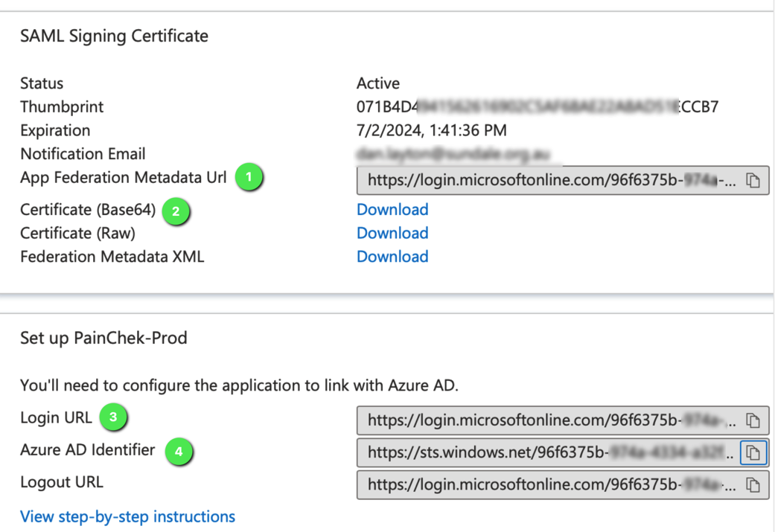Image resolution: width=775 pixels, height=532 pixels.
Task: Click the Expiration label
Action: tap(55, 130)
